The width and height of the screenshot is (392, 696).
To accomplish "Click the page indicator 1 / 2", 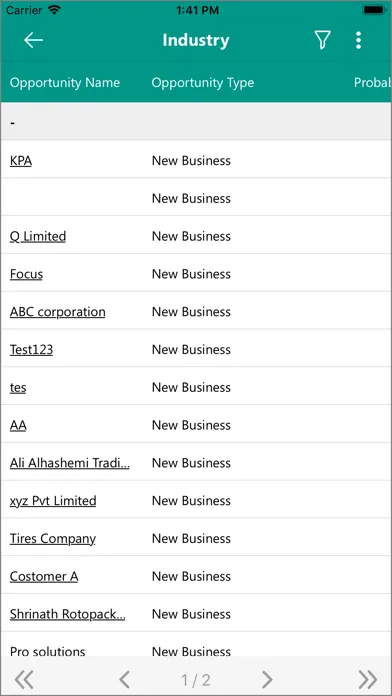I will coord(196,679).
